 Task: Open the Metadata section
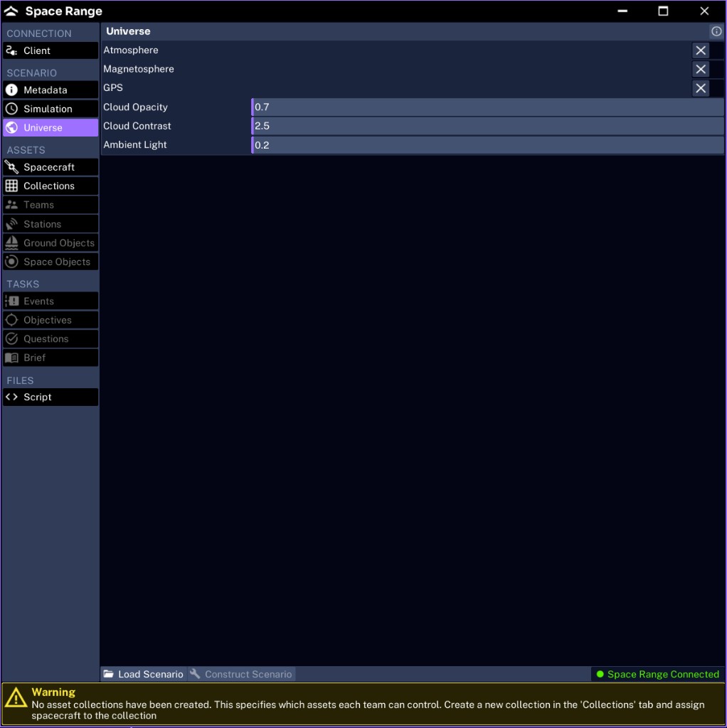(51, 90)
